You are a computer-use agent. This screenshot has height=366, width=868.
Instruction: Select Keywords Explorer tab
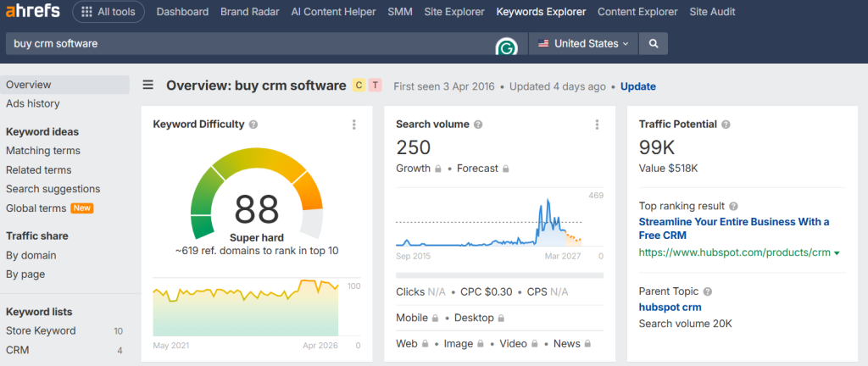[541, 12]
